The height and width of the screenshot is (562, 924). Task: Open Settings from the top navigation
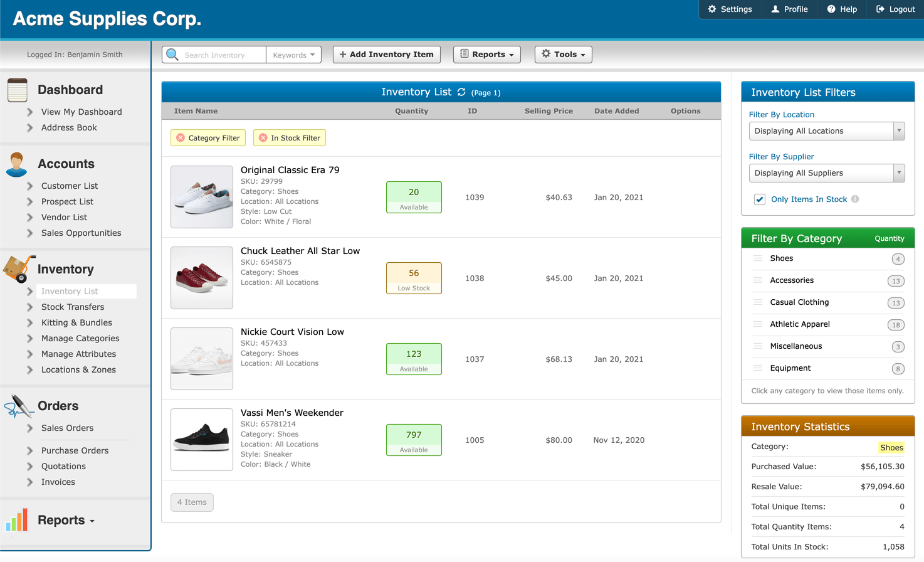729,9
